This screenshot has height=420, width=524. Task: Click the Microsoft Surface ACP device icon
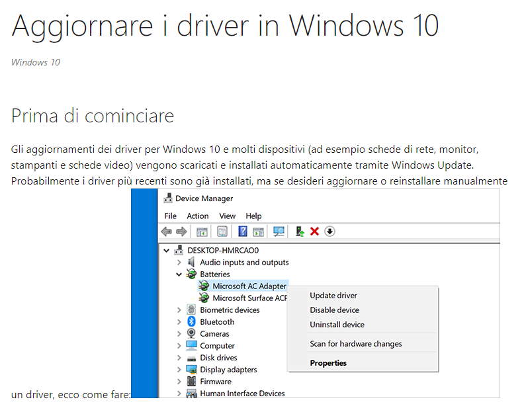(x=204, y=298)
